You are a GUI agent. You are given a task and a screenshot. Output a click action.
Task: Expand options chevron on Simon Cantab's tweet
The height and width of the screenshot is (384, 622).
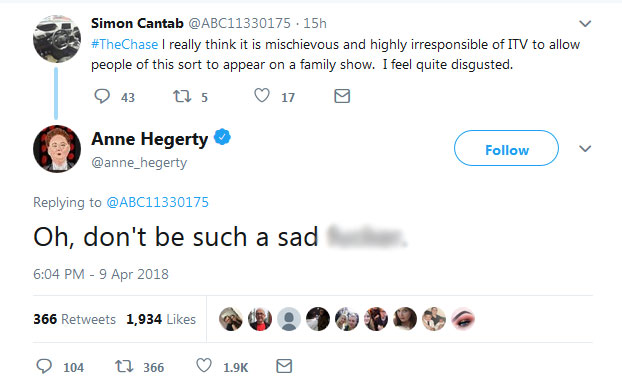585,24
